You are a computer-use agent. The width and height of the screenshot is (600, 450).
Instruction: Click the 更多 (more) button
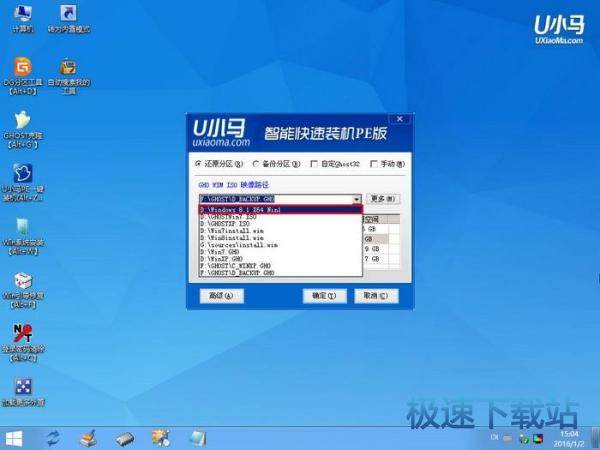click(383, 199)
